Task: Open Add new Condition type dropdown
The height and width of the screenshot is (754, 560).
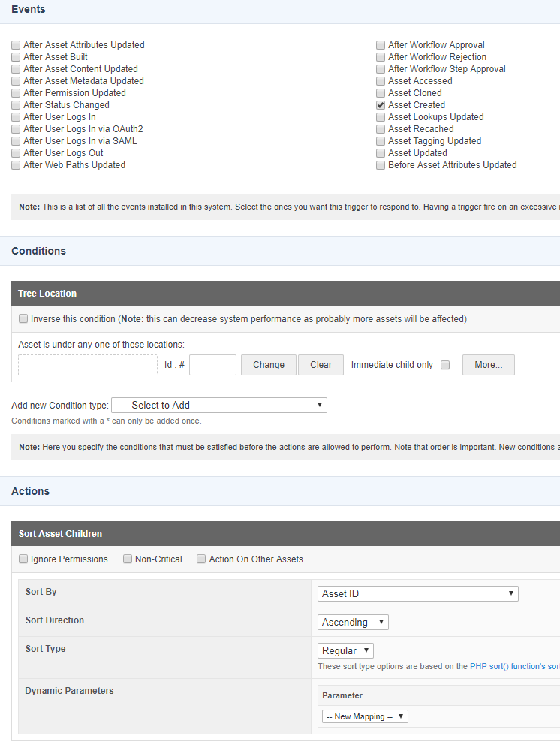Action: [219, 406]
